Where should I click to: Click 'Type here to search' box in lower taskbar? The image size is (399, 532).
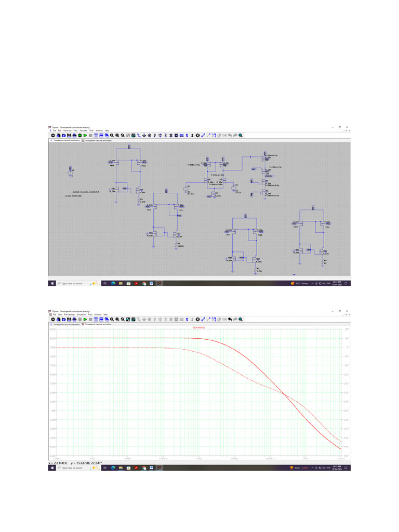[x=79, y=468]
